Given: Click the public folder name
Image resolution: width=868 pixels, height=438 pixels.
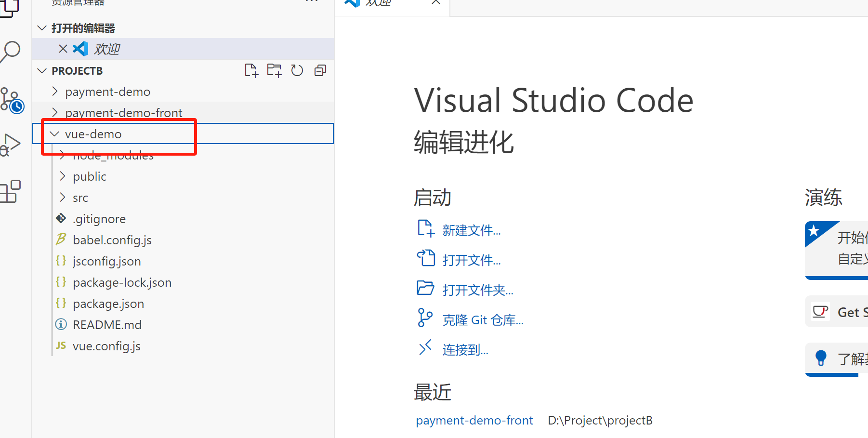Looking at the screenshot, I should pyautogui.click(x=90, y=176).
